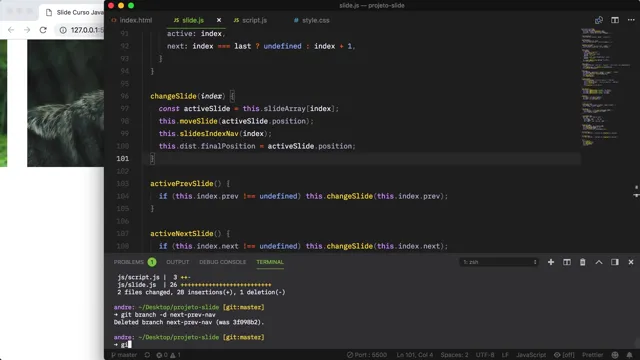
Task: Select the Slide Curso browser tab
Action: pos(73,13)
